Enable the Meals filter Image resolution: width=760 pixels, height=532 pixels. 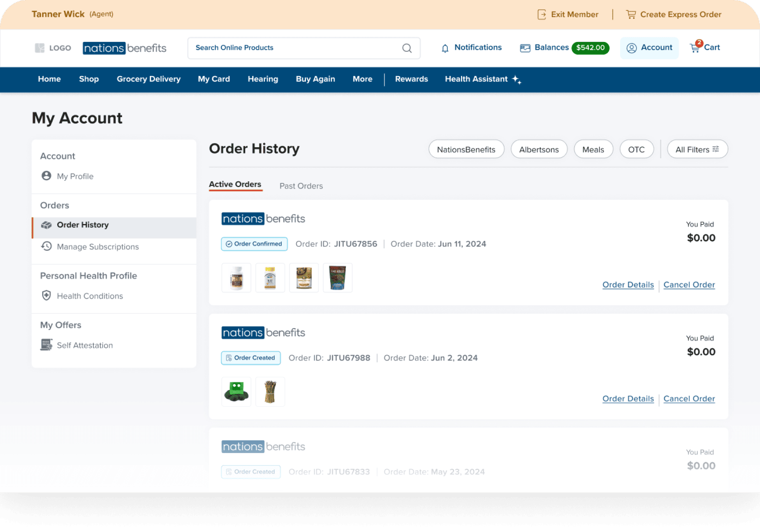click(593, 149)
